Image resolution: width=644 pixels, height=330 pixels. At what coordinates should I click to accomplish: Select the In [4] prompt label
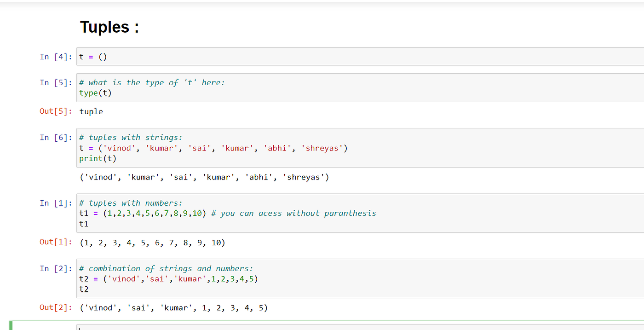tap(56, 57)
